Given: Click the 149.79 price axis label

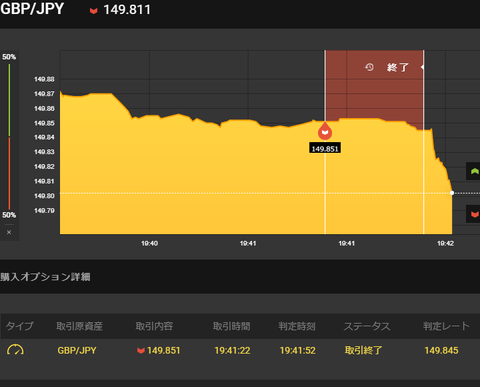Looking at the screenshot, I should point(44,210).
